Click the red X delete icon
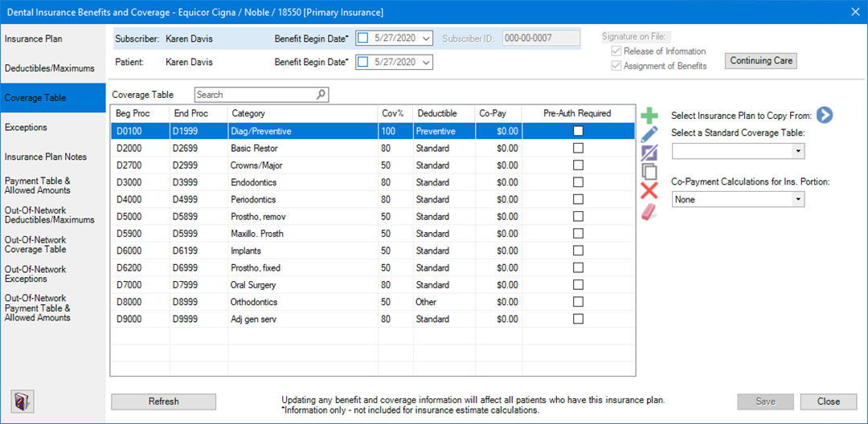The width and height of the screenshot is (868, 424). (x=649, y=190)
